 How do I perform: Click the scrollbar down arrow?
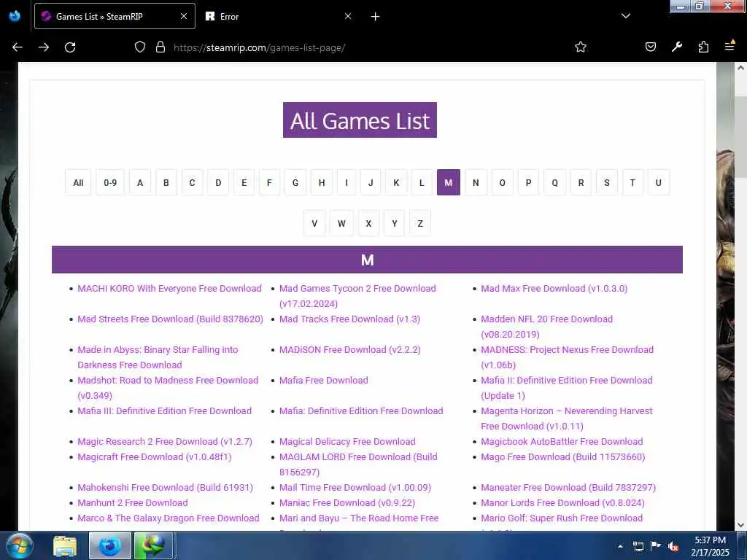coord(740,525)
